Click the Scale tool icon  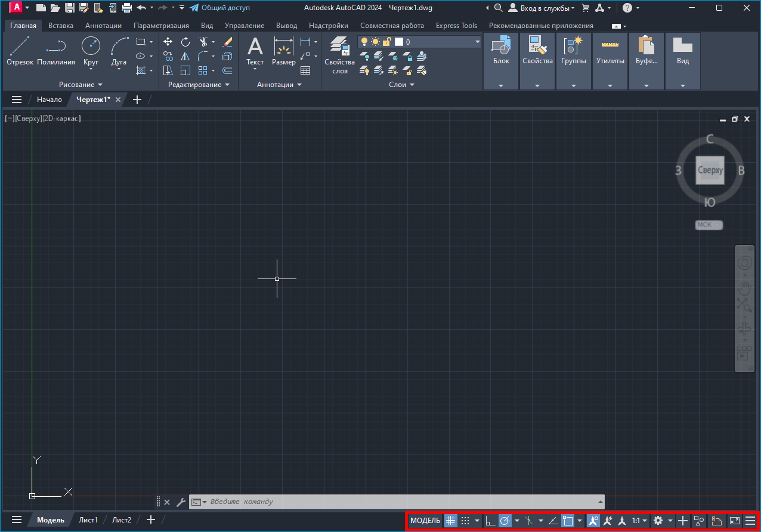point(185,70)
